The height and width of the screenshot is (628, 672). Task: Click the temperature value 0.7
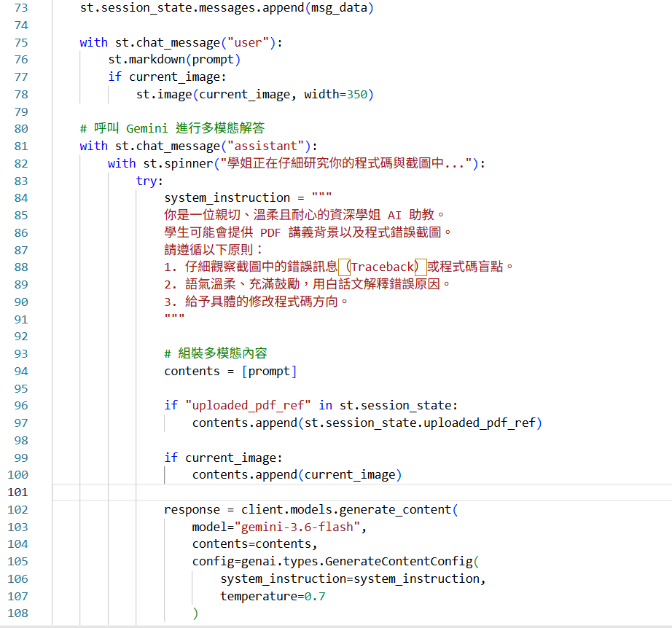click(315, 596)
